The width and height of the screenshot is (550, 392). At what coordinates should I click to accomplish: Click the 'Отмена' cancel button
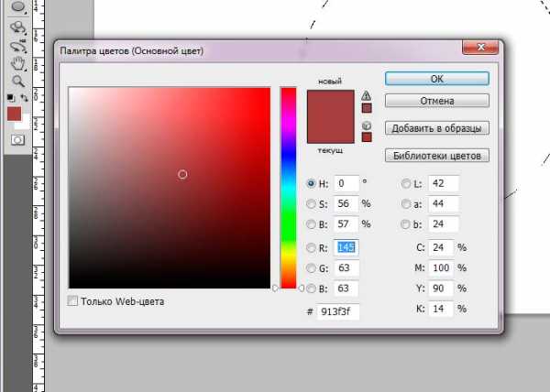[x=434, y=101]
